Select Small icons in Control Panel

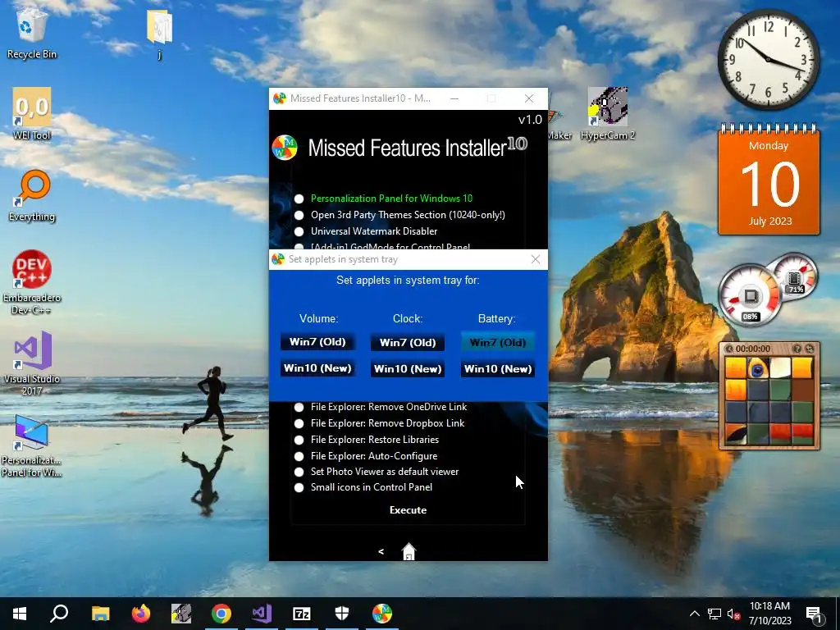[x=299, y=487]
